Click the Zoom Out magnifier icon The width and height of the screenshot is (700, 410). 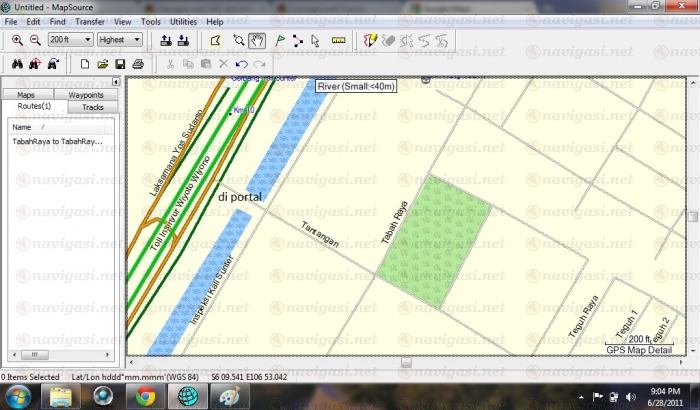coord(34,40)
